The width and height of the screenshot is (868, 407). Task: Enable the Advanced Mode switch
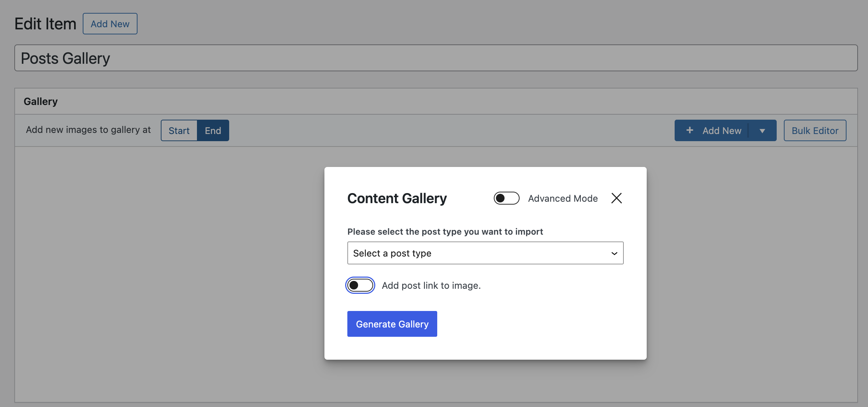tap(506, 198)
